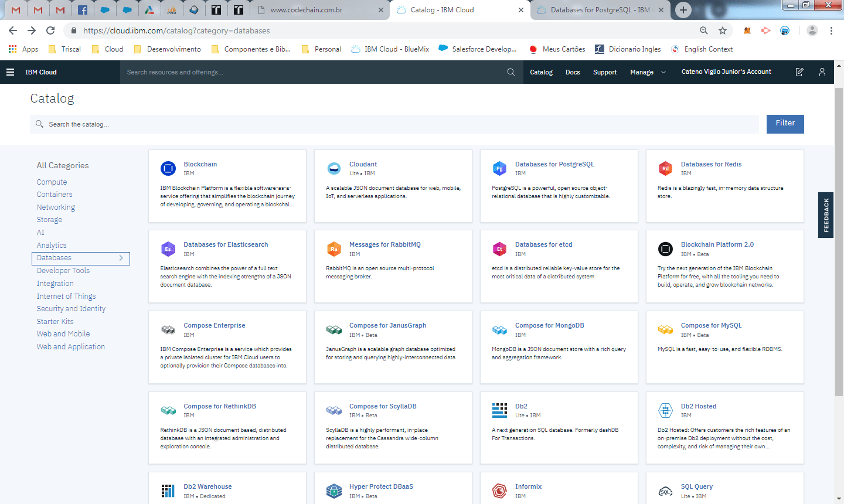This screenshot has width=844, height=504.
Task: Expand the Databases category chevron
Action: point(121,258)
